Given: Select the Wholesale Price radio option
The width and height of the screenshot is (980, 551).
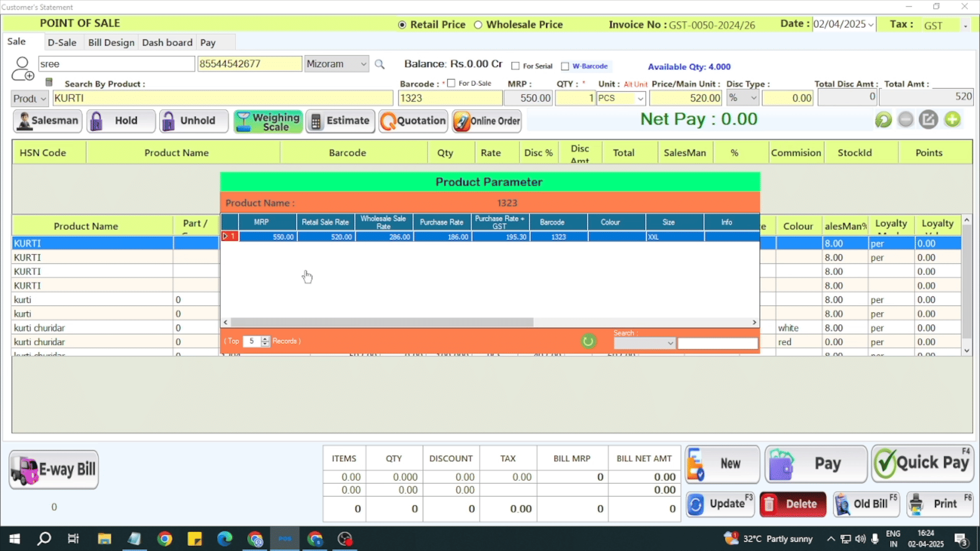Looking at the screenshot, I should [x=478, y=25].
